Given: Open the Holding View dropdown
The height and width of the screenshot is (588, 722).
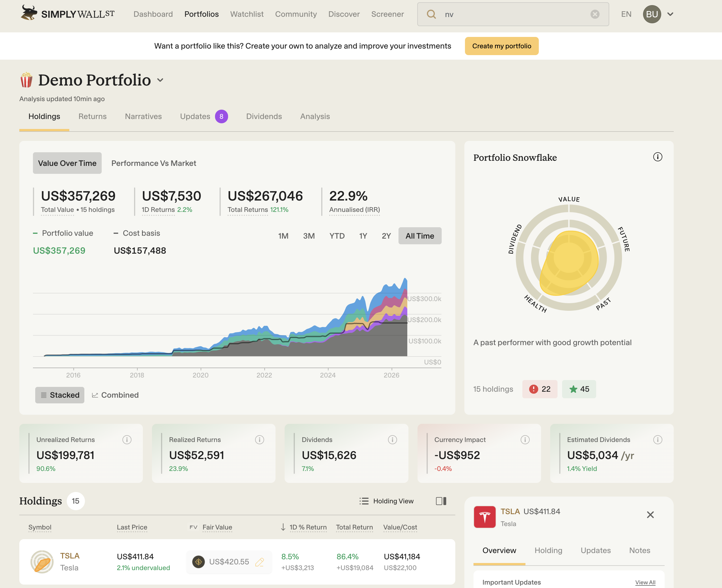Looking at the screenshot, I should coord(386,501).
